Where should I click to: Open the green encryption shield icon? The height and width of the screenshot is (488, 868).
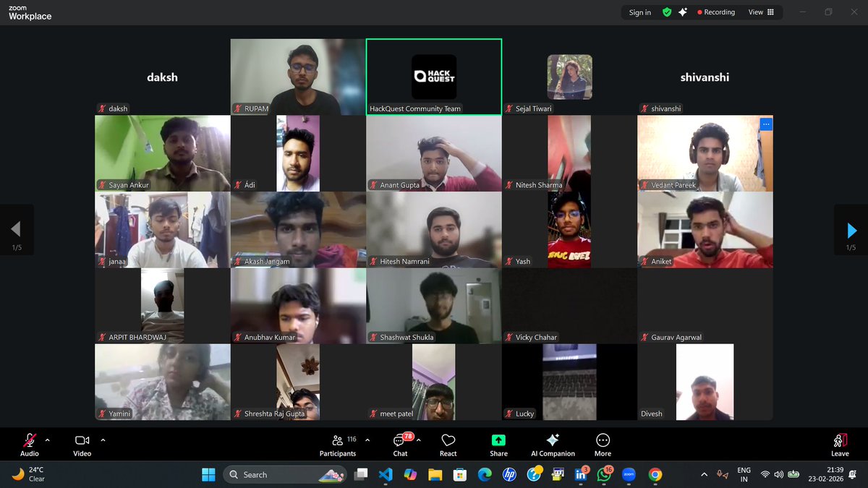coord(667,12)
